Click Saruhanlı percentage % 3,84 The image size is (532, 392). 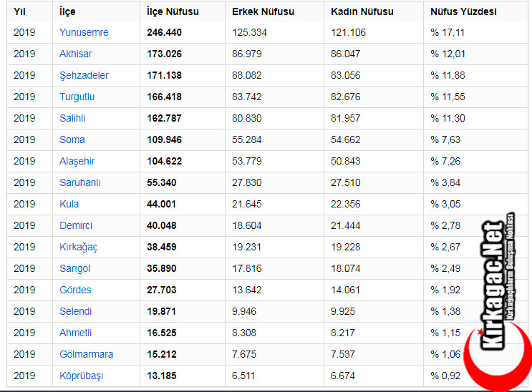pyautogui.click(x=445, y=183)
